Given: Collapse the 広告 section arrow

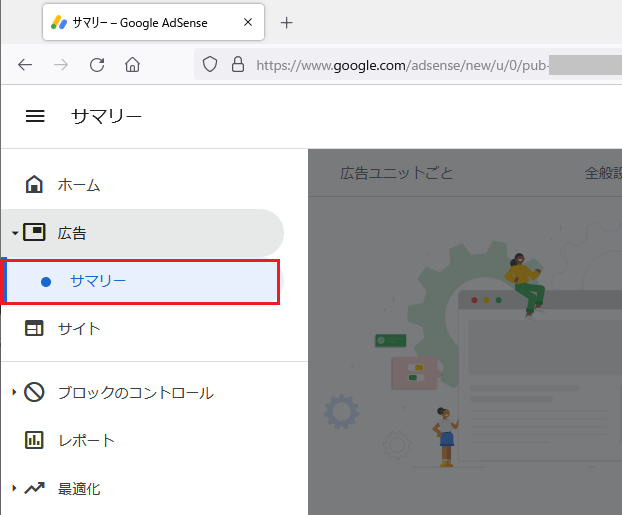Looking at the screenshot, I should pyautogui.click(x=15, y=233).
